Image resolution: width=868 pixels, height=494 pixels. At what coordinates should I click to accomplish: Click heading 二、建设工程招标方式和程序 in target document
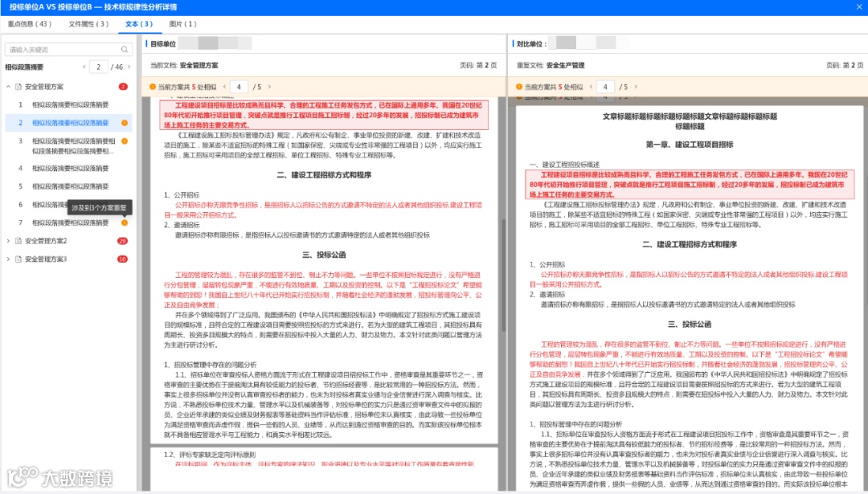coord(324,175)
